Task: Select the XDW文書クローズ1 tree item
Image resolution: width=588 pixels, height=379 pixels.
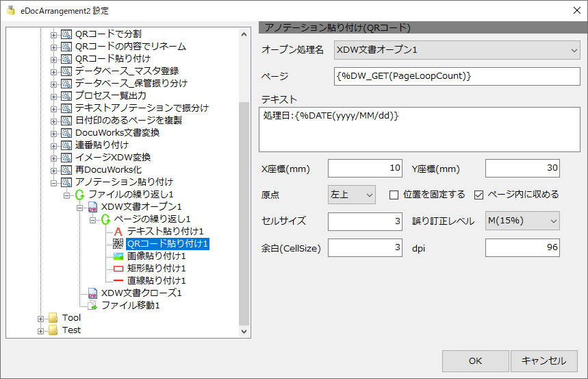Action: (x=141, y=293)
